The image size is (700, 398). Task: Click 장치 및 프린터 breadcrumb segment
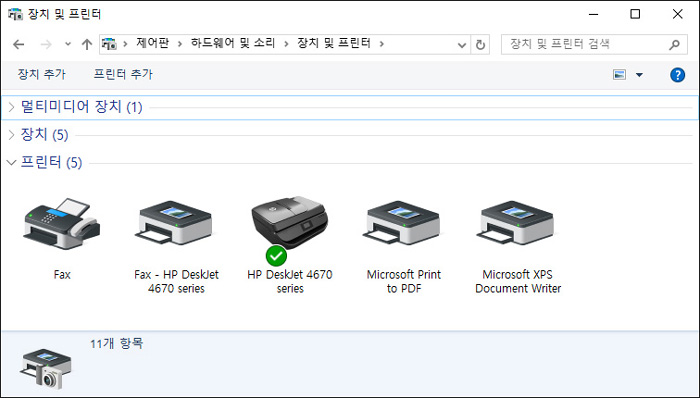tap(334, 43)
